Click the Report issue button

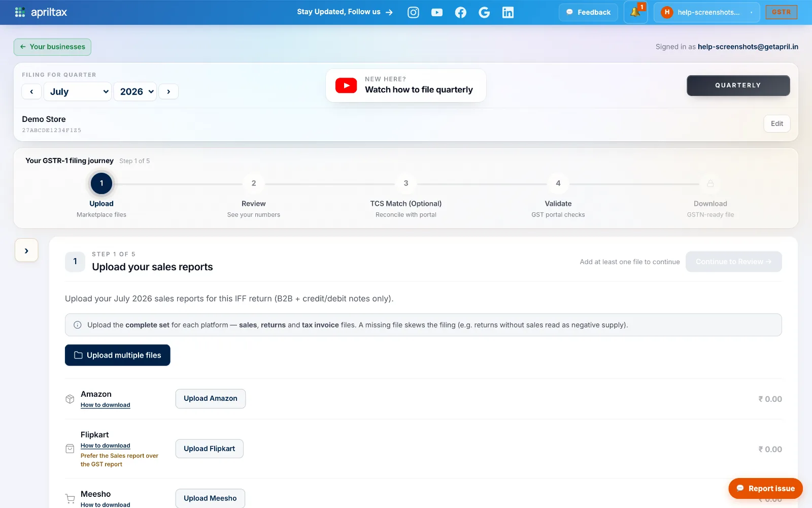click(x=766, y=489)
